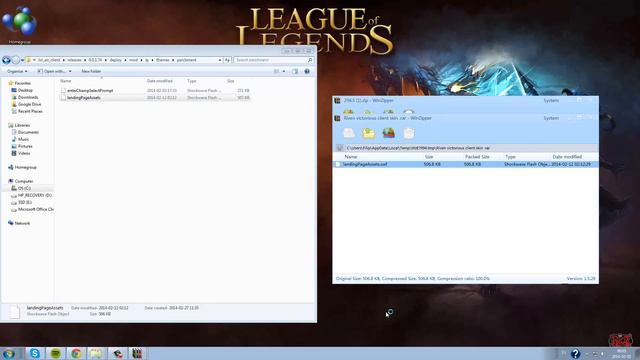Click Homegroup in the navigation pane
The height and width of the screenshot is (360, 640).
[25, 167]
